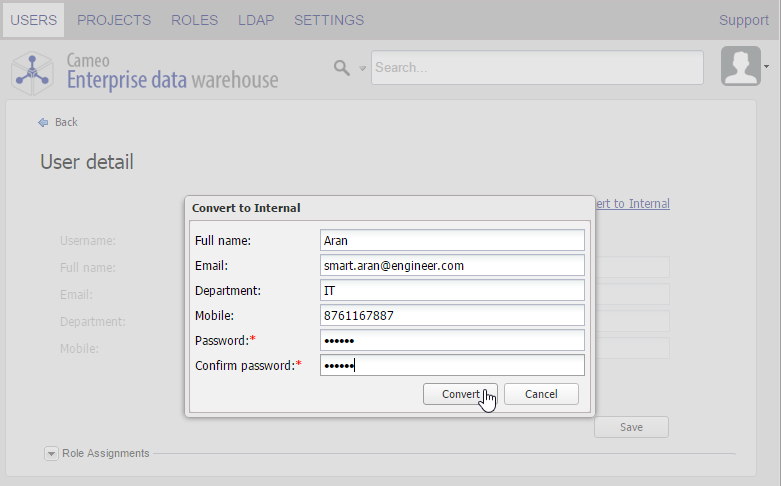The width and height of the screenshot is (781, 486).
Task: Click the Save button
Action: [631, 427]
